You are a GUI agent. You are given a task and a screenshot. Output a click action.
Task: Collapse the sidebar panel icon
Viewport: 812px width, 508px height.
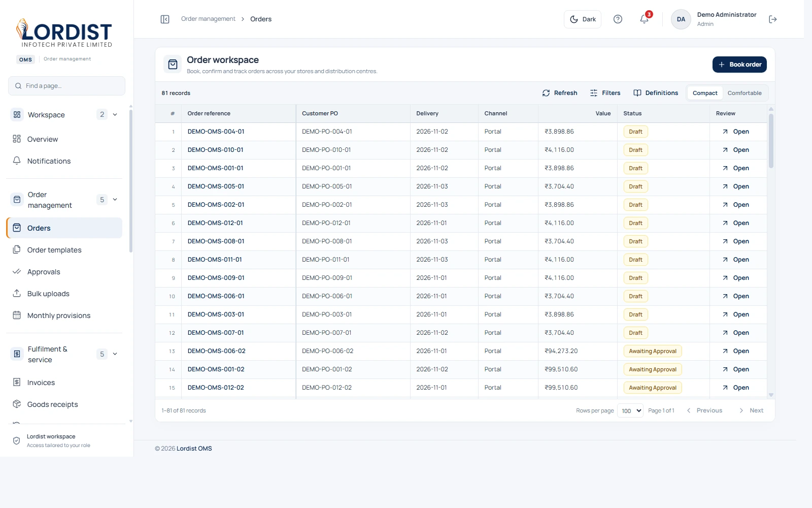(x=165, y=19)
